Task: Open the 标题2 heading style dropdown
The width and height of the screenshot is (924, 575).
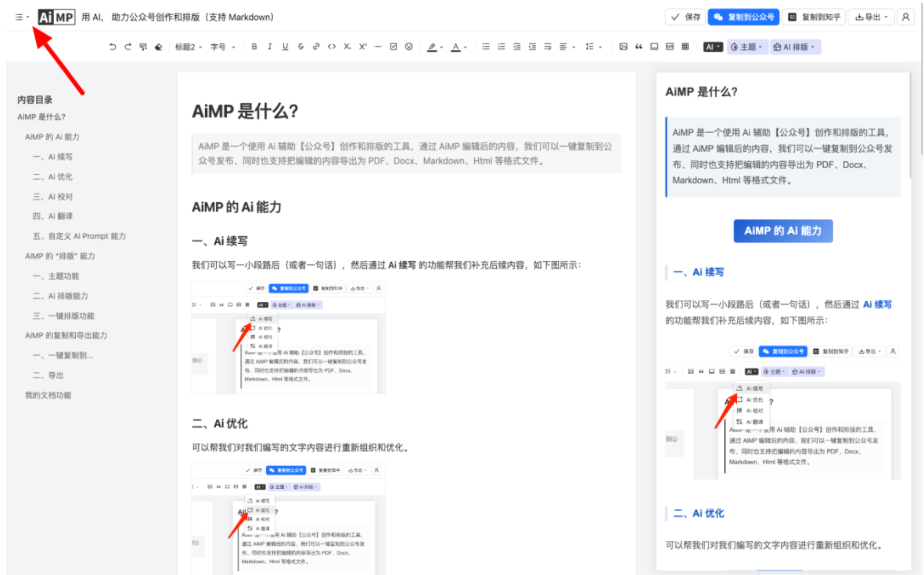Action: tap(188, 47)
